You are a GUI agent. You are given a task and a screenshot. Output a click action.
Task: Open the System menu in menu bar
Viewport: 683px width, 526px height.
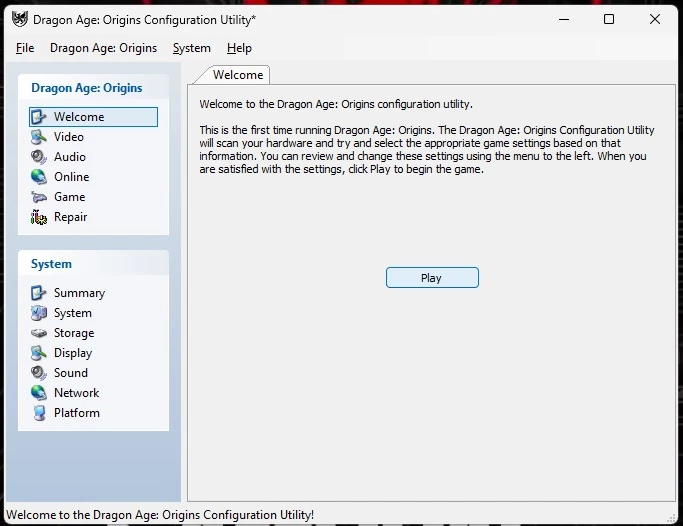tap(192, 48)
